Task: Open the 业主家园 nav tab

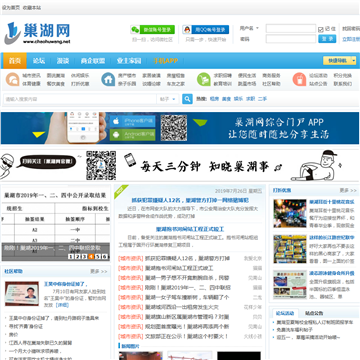Action: tap(129, 61)
